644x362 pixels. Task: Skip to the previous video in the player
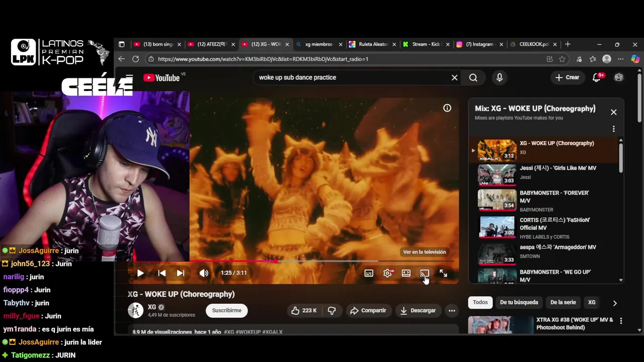click(162, 273)
